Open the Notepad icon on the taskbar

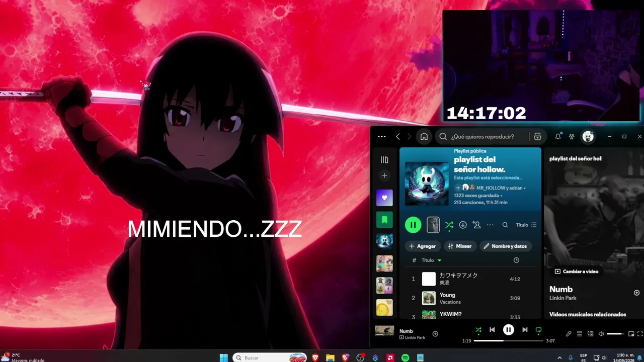[420, 357]
